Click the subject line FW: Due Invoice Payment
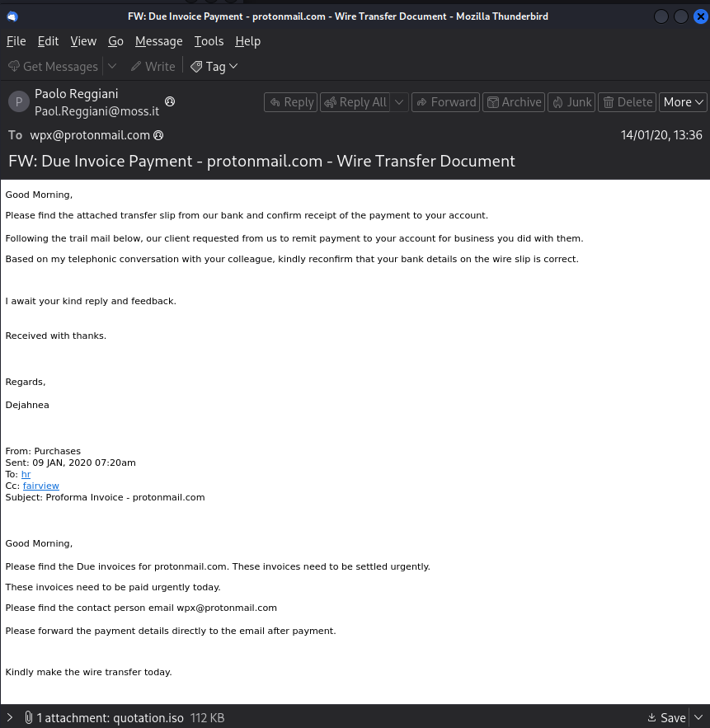This screenshot has height=728, width=710. 261,161
